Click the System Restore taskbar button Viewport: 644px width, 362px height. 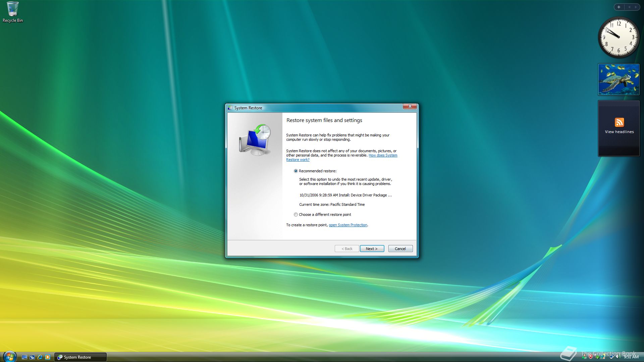tap(80, 357)
